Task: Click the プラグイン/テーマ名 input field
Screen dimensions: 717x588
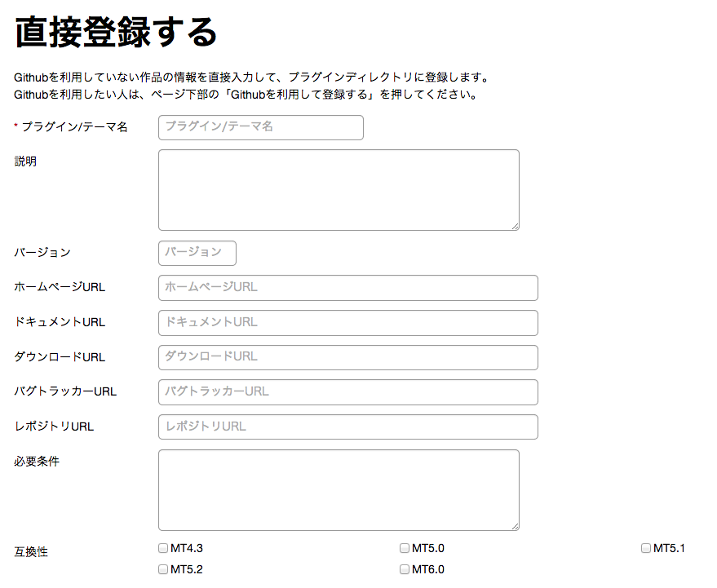Action: tap(261, 127)
